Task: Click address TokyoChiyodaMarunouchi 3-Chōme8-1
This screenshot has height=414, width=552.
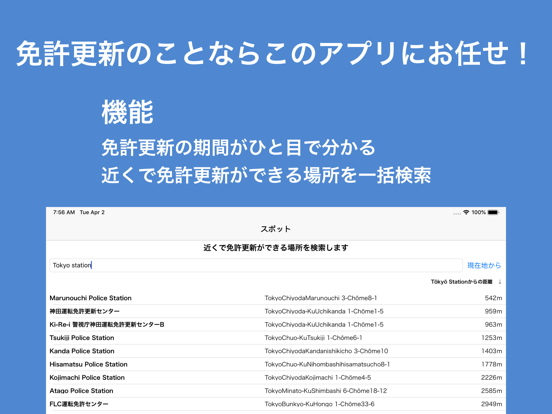Action: (x=321, y=298)
